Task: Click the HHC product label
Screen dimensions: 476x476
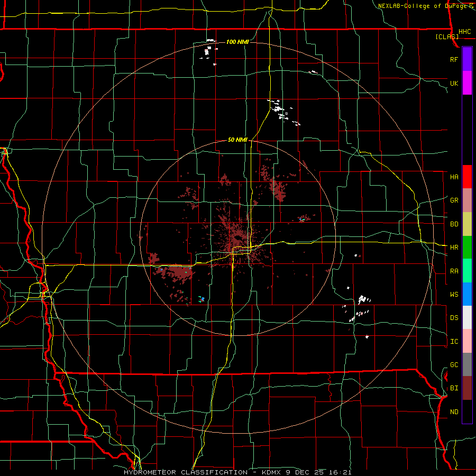Action: [465, 32]
